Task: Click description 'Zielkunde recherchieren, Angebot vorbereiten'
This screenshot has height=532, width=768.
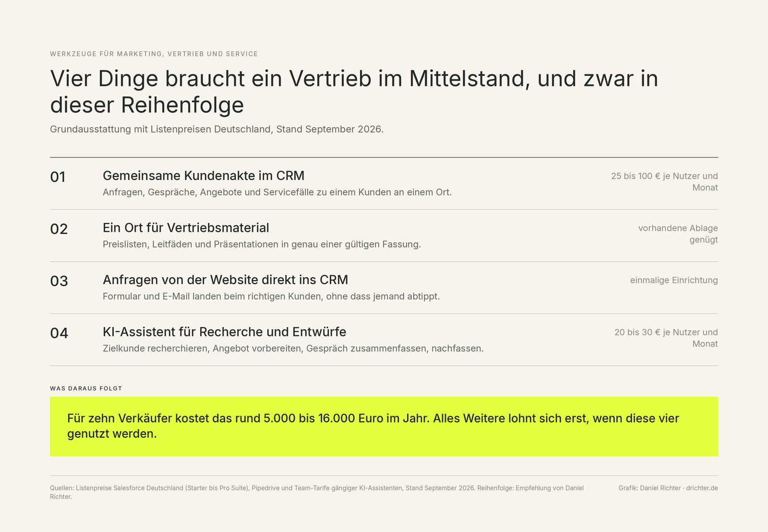Action: pyautogui.click(x=293, y=349)
